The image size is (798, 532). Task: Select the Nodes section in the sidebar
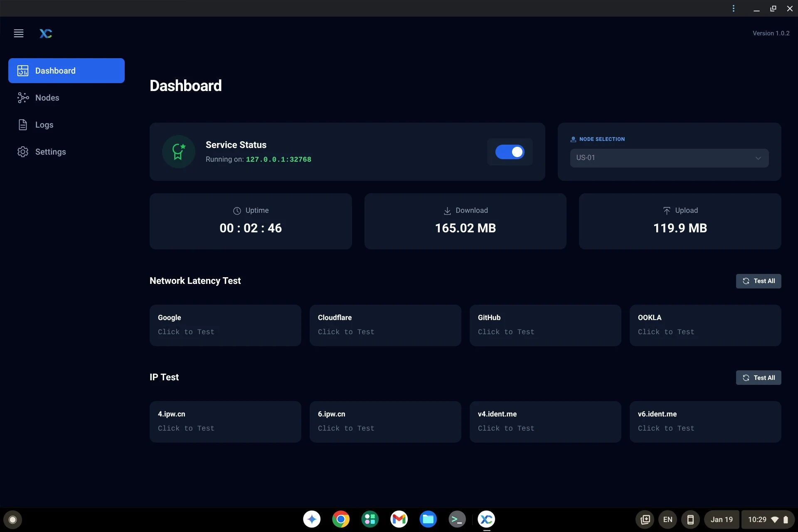pyautogui.click(x=47, y=98)
